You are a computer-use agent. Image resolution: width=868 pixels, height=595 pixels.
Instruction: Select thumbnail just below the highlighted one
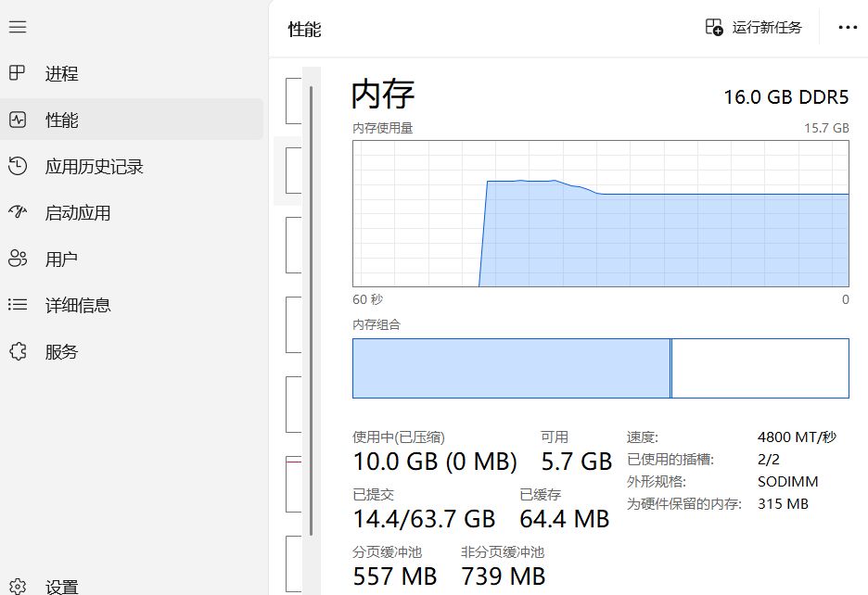(293, 246)
